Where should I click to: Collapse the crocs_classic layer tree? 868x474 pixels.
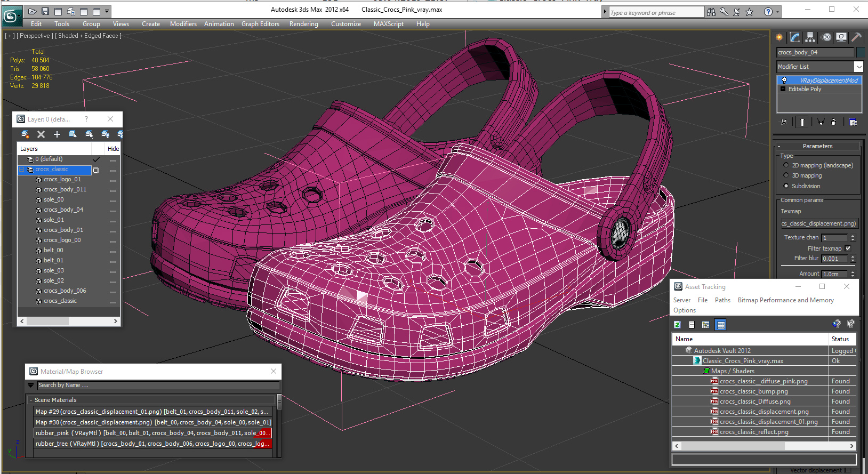click(x=22, y=170)
